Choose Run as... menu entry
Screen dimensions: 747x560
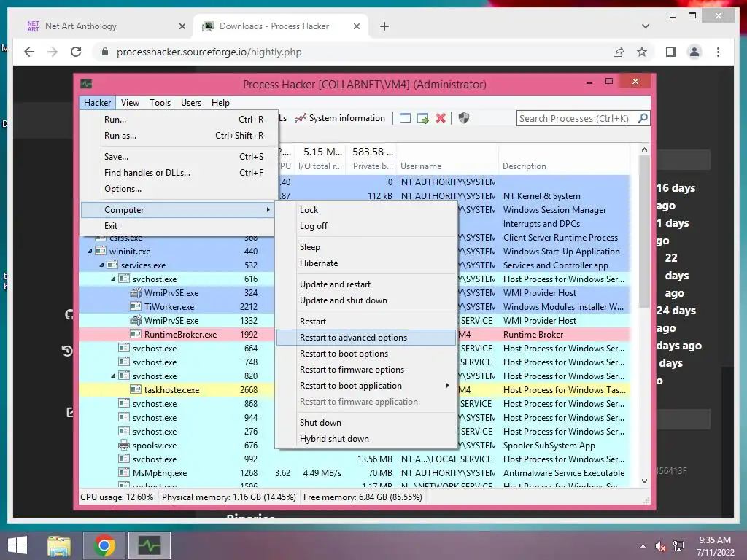[178, 136]
